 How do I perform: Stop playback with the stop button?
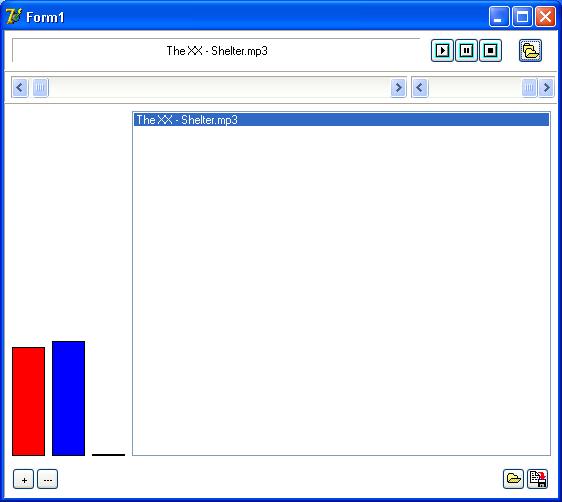pos(490,51)
